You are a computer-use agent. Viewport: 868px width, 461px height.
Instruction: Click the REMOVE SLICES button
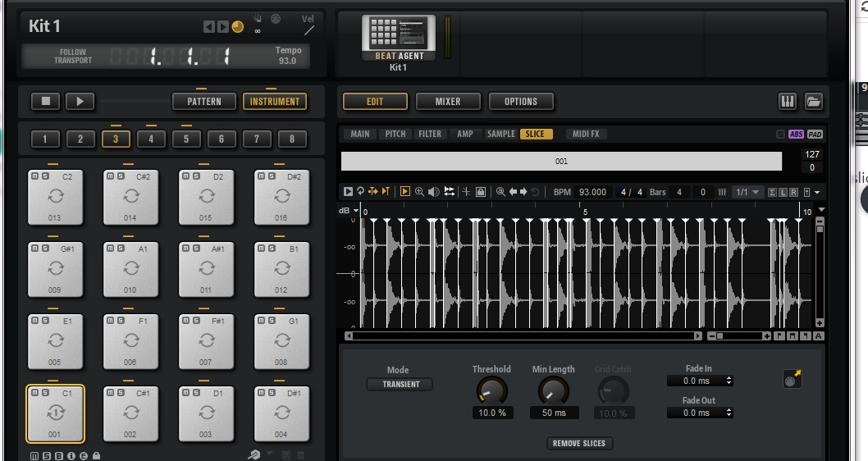579,443
